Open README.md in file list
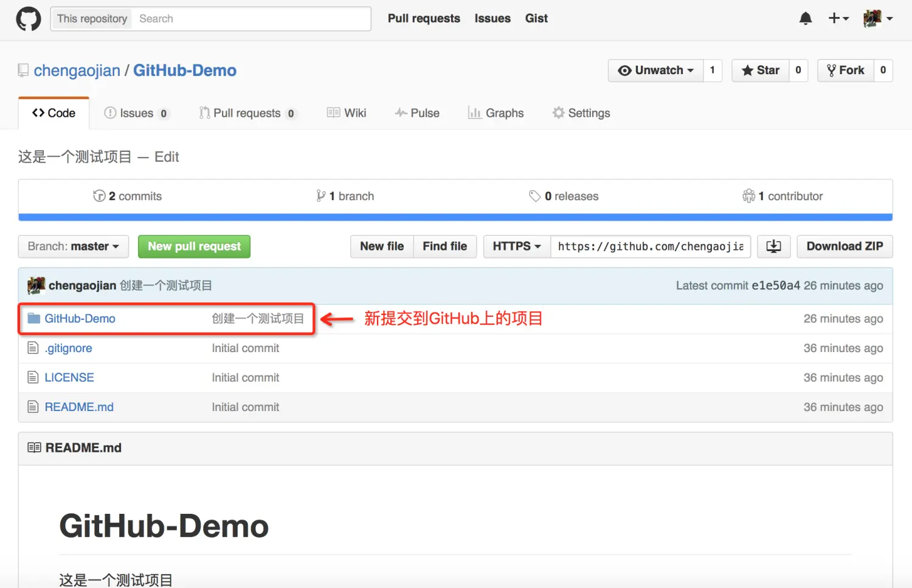The image size is (912, 588). coord(79,407)
